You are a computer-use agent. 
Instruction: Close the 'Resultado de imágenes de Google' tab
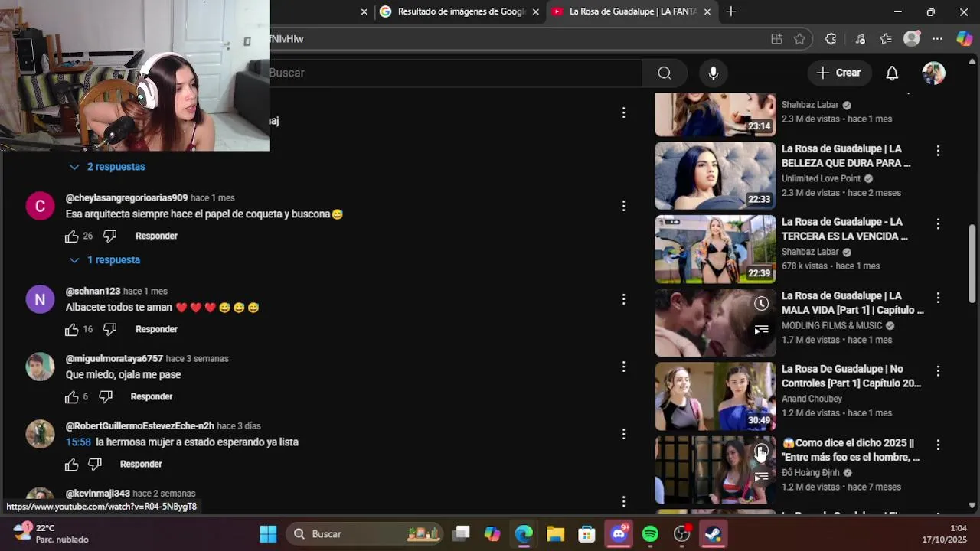[x=536, y=11]
